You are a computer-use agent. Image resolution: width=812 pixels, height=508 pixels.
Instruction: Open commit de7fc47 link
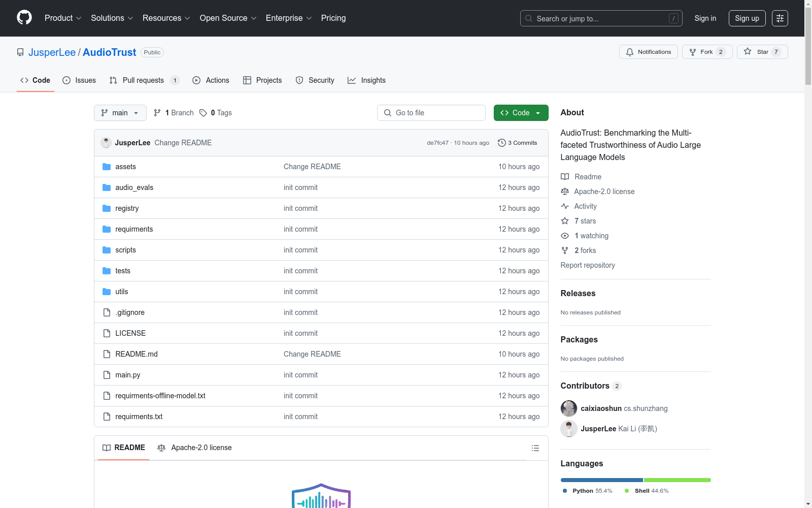point(437,143)
